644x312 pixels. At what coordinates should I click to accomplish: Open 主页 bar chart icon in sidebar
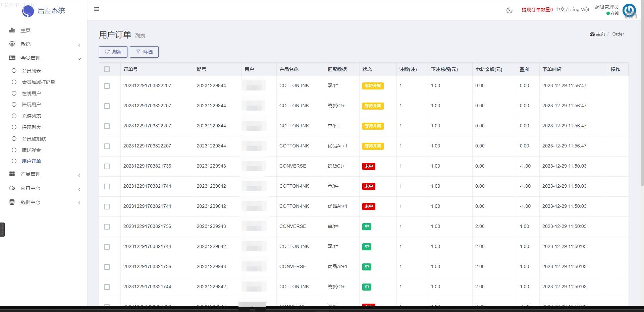pos(12,30)
